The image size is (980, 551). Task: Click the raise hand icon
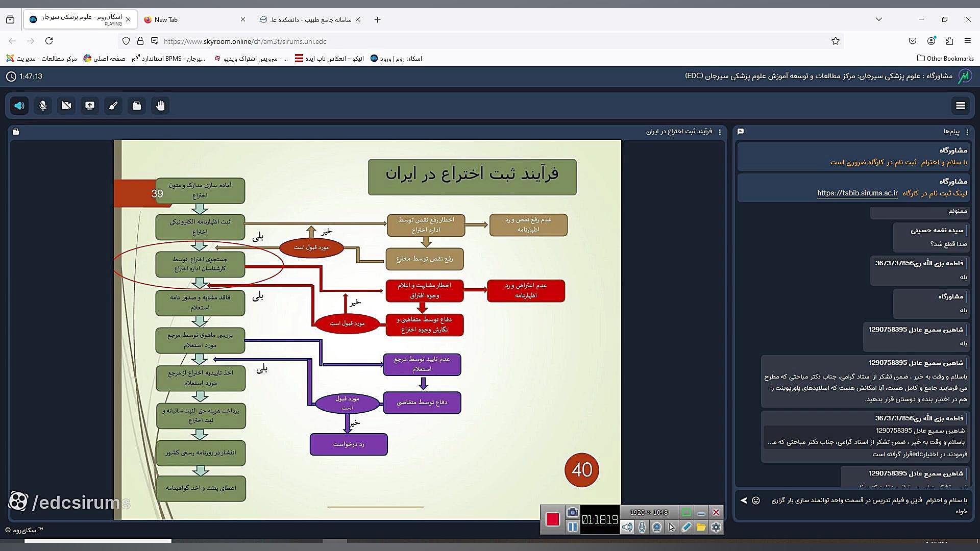(x=160, y=106)
